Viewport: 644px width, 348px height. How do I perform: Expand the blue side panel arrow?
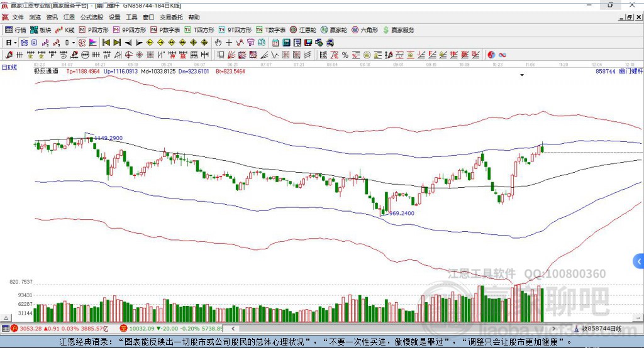click(x=639, y=261)
